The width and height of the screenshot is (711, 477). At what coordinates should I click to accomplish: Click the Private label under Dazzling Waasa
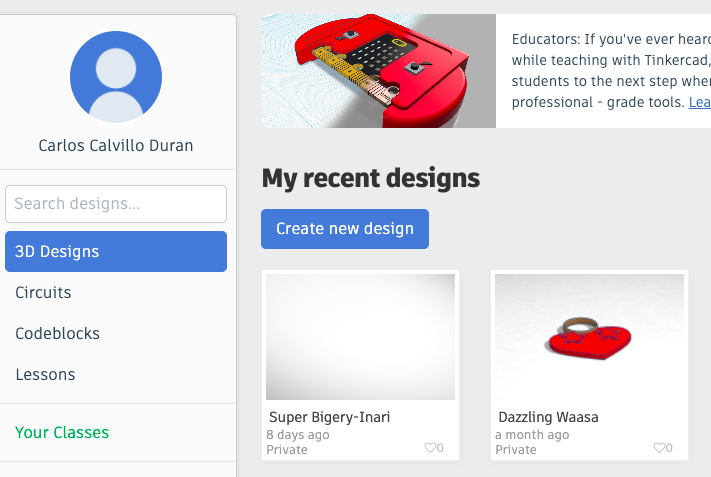pos(516,450)
